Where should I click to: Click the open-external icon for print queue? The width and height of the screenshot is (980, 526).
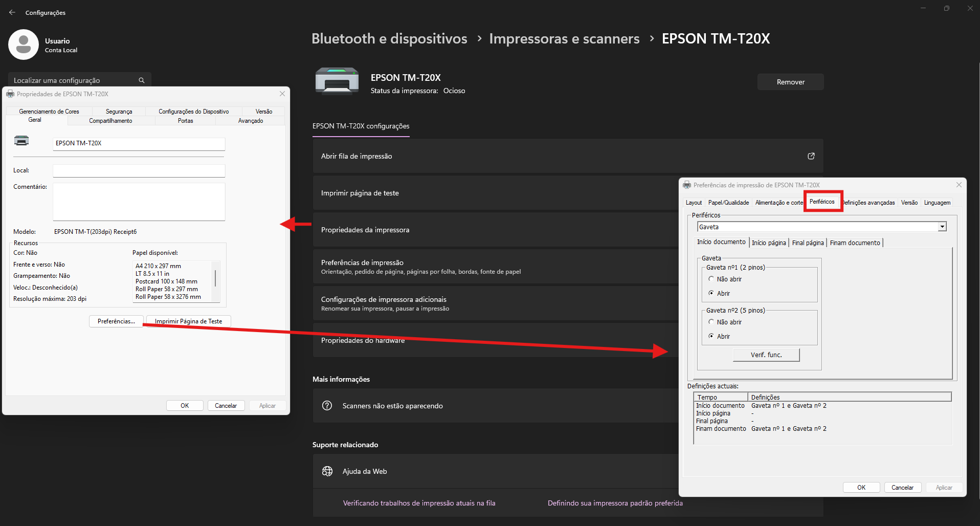[811, 156]
